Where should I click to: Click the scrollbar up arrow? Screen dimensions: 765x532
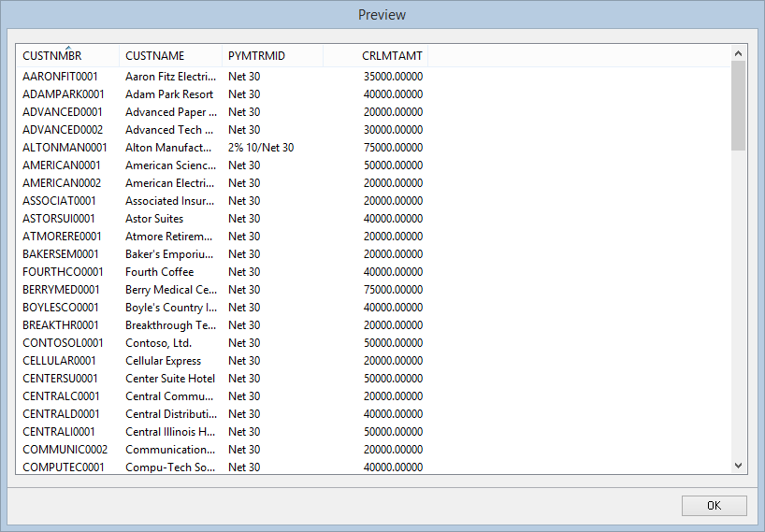(x=738, y=53)
